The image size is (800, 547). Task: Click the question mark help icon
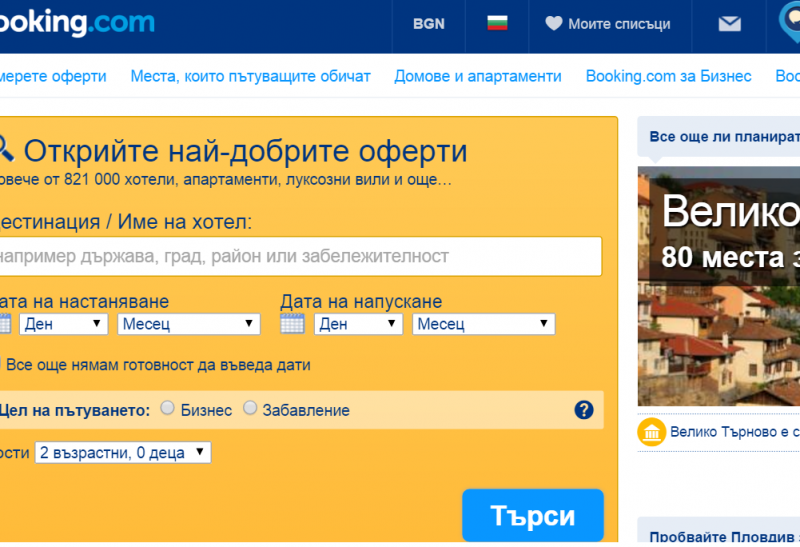coord(584,410)
